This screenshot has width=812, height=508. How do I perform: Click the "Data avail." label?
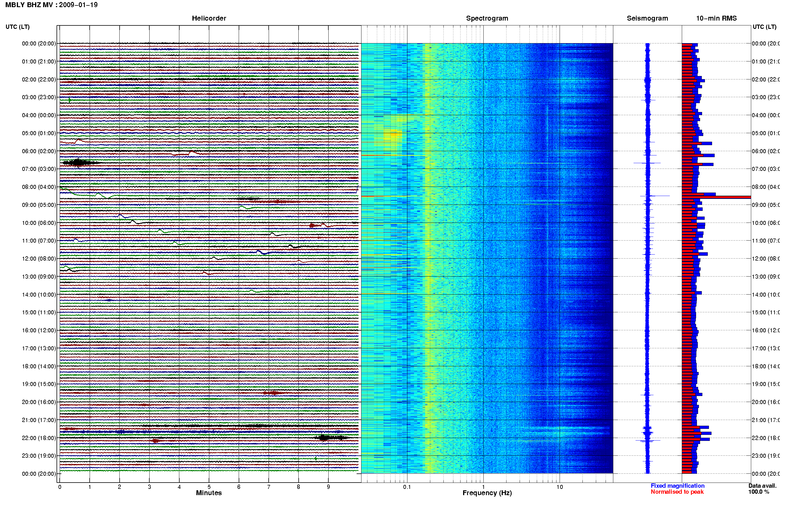(x=762, y=486)
